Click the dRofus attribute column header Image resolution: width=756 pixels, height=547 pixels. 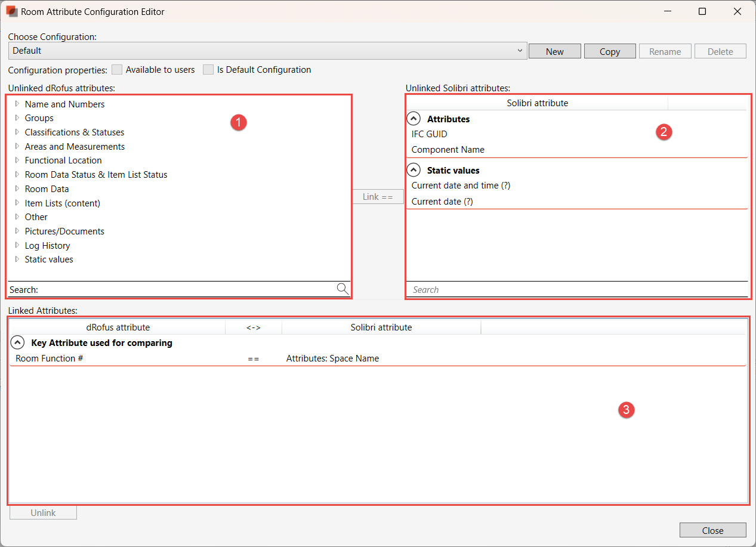118,327
